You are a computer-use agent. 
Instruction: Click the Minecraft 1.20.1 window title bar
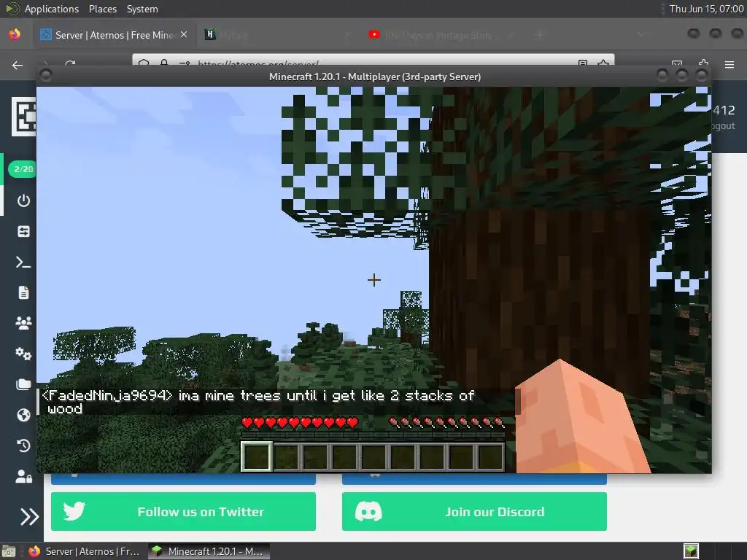coord(374,77)
